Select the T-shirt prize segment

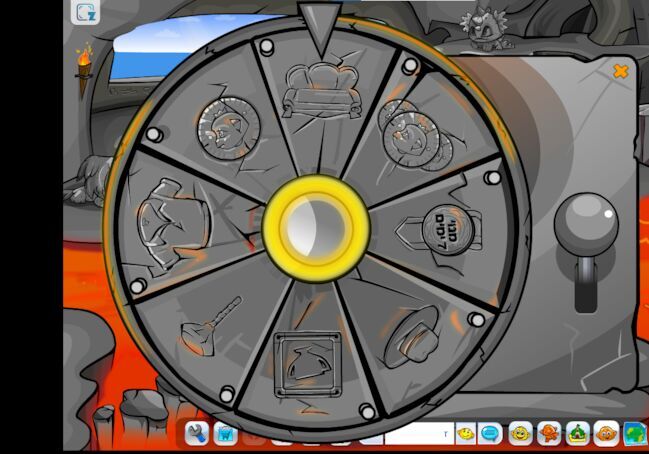[x=174, y=227]
